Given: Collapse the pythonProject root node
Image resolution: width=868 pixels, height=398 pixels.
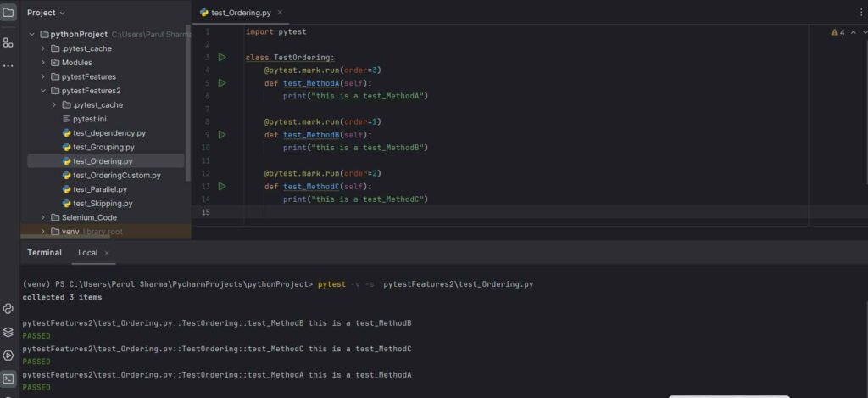Looking at the screenshot, I should (x=31, y=34).
